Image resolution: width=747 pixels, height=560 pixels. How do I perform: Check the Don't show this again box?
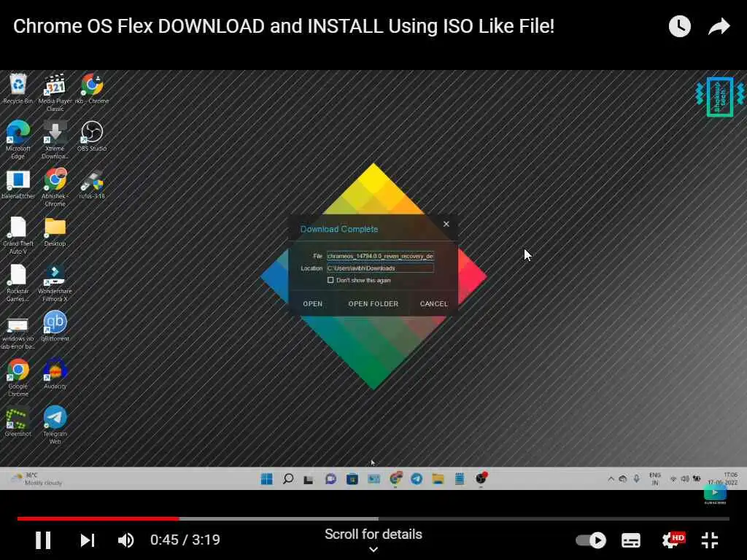click(330, 280)
